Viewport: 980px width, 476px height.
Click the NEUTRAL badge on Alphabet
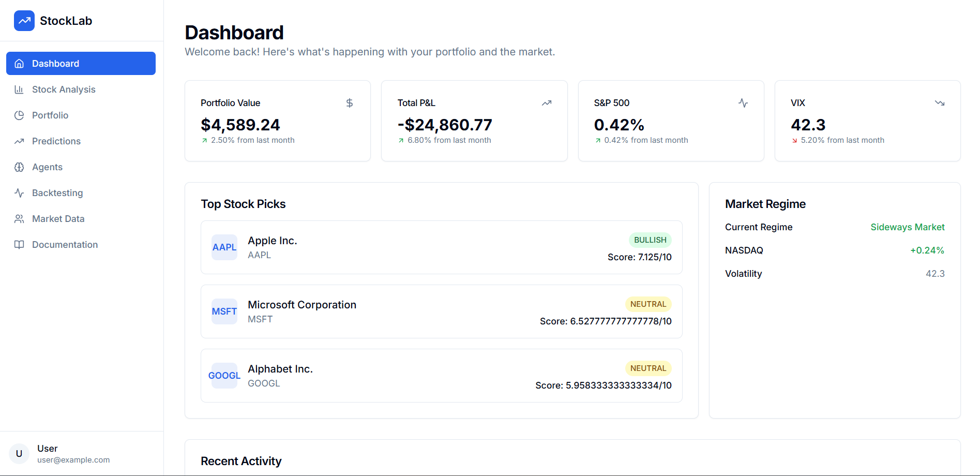(648, 368)
